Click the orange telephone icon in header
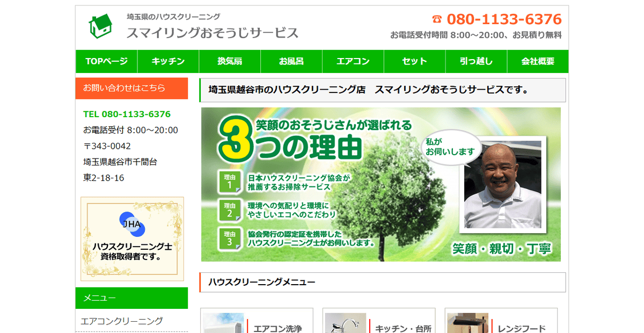Screen dimensions: 644x333 tap(437, 20)
